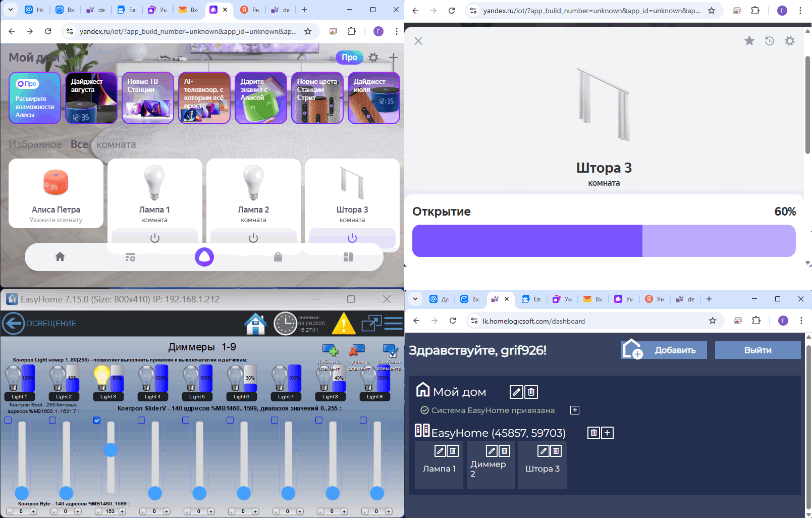Decrease Light 1 byte value with minus
Image resolution: width=812 pixels, height=518 pixels.
(x=9, y=511)
